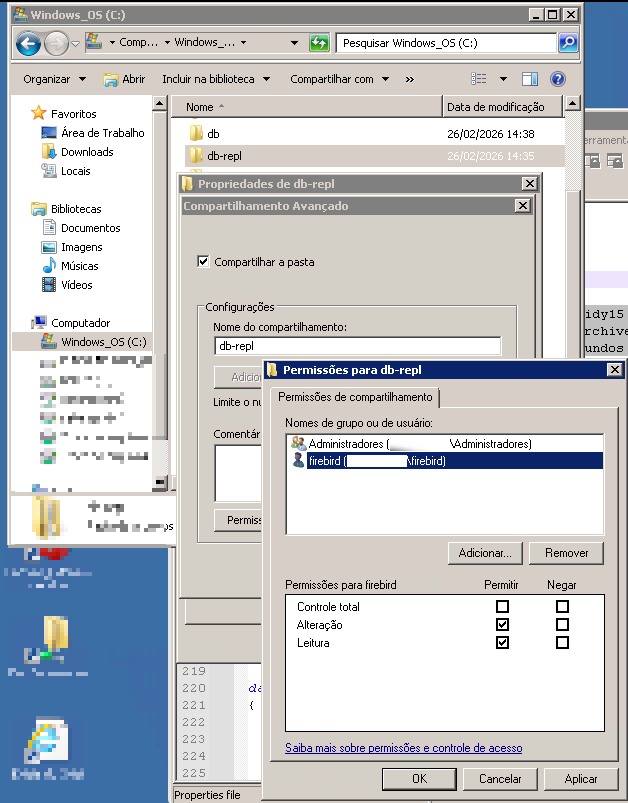The height and width of the screenshot is (803, 628).
Task: Open Imagens library
Action: tap(72, 246)
